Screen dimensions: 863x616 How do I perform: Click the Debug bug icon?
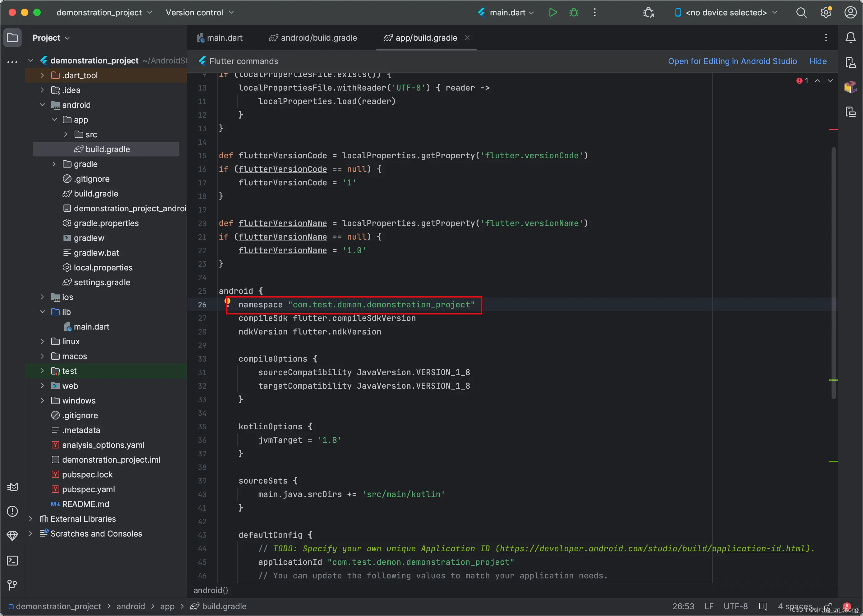(x=574, y=13)
